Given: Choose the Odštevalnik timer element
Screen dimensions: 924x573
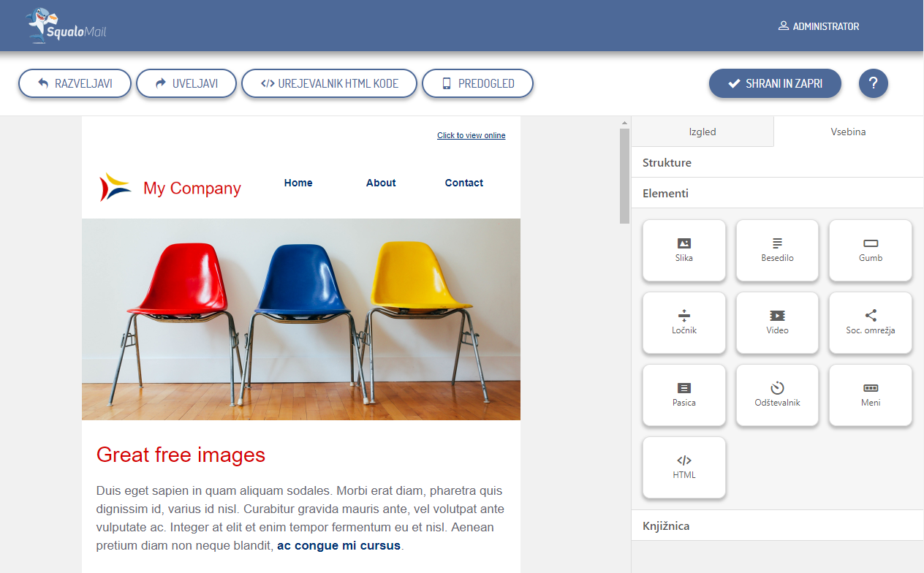Looking at the screenshot, I should [x=777, y=395].
